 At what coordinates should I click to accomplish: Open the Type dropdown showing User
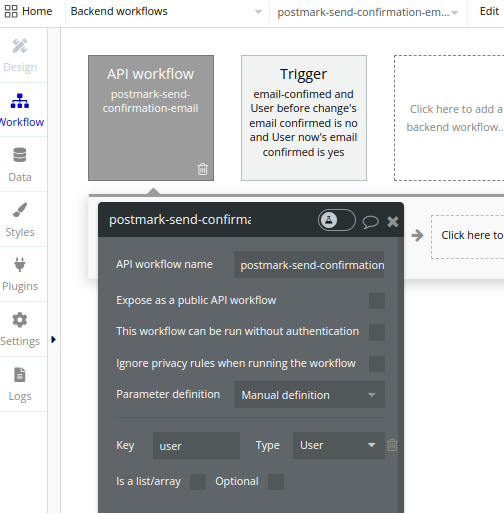click(339, 445)
